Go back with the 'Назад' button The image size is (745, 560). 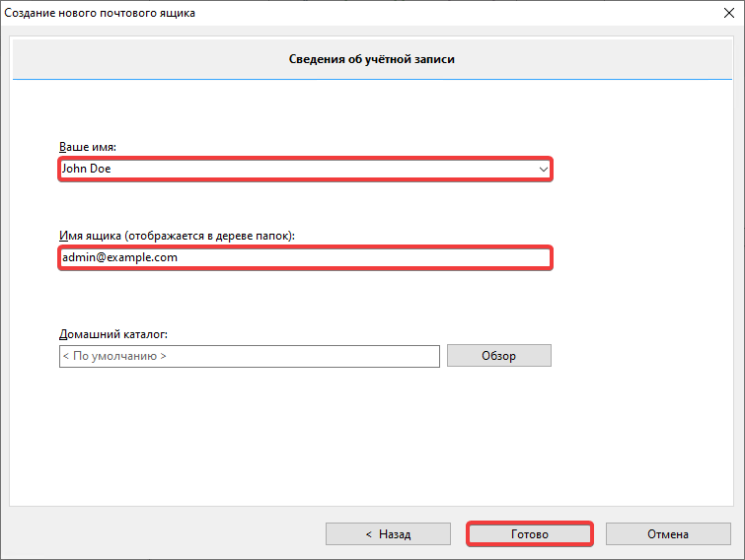point(389,534)
